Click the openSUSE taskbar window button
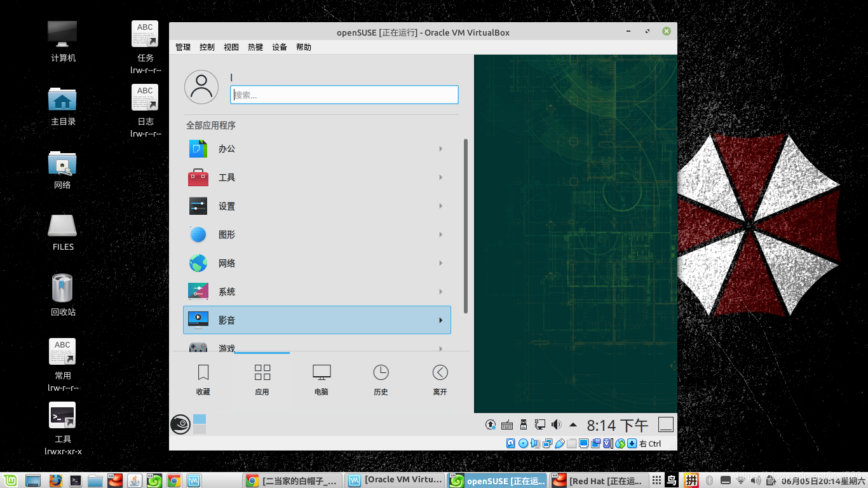 [x=498, y=481]
